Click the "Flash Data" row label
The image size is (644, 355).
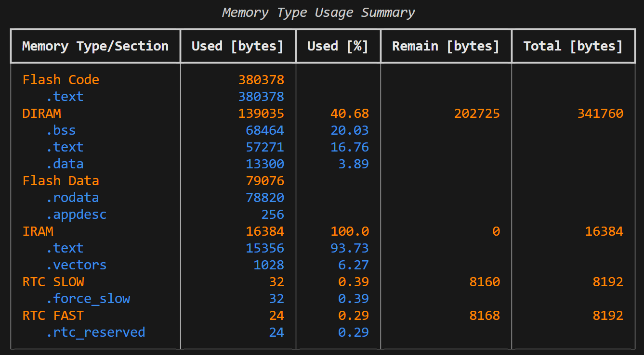[61, 181]
